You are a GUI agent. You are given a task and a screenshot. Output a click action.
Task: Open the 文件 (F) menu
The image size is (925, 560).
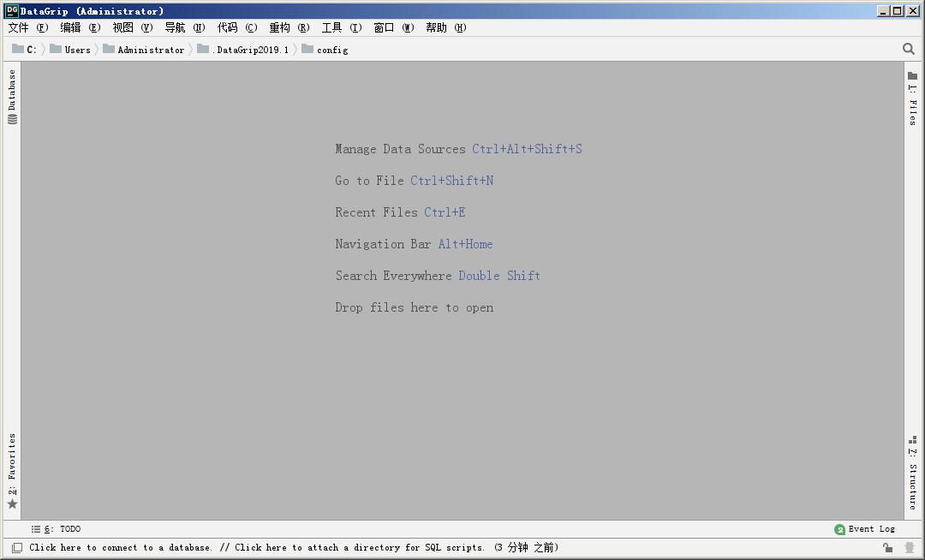click(27, 27)
